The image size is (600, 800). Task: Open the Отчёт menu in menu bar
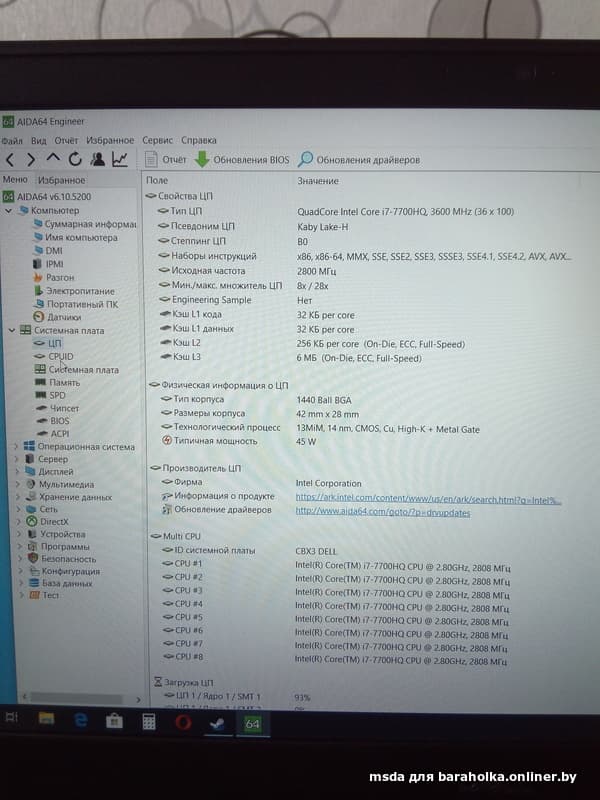pos(66,140)
